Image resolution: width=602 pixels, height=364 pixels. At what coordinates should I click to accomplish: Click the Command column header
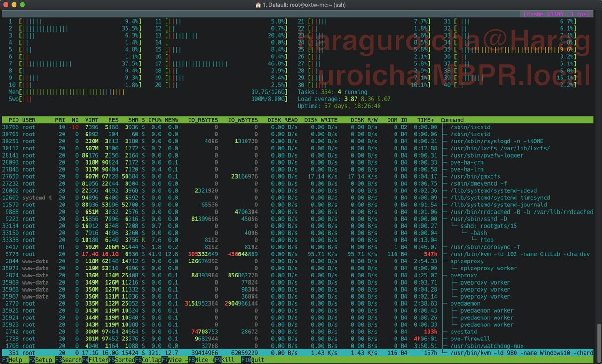click(452, 120)
